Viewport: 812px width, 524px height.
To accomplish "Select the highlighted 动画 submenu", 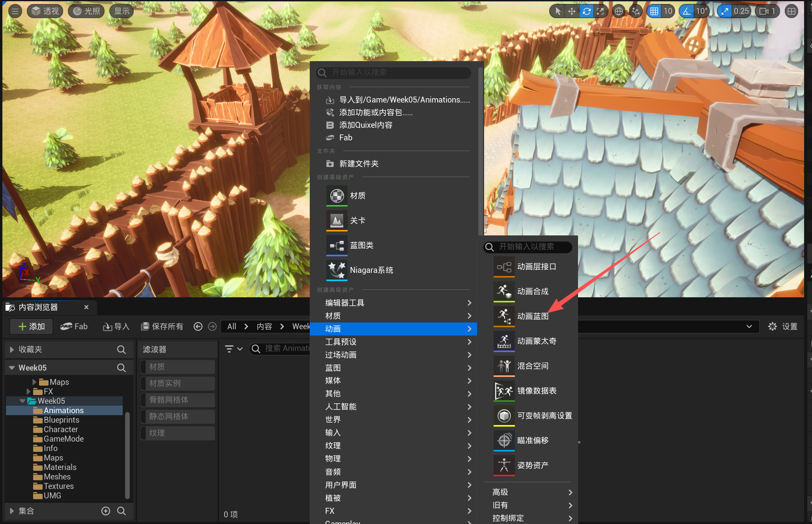I will tap(393, 329).
